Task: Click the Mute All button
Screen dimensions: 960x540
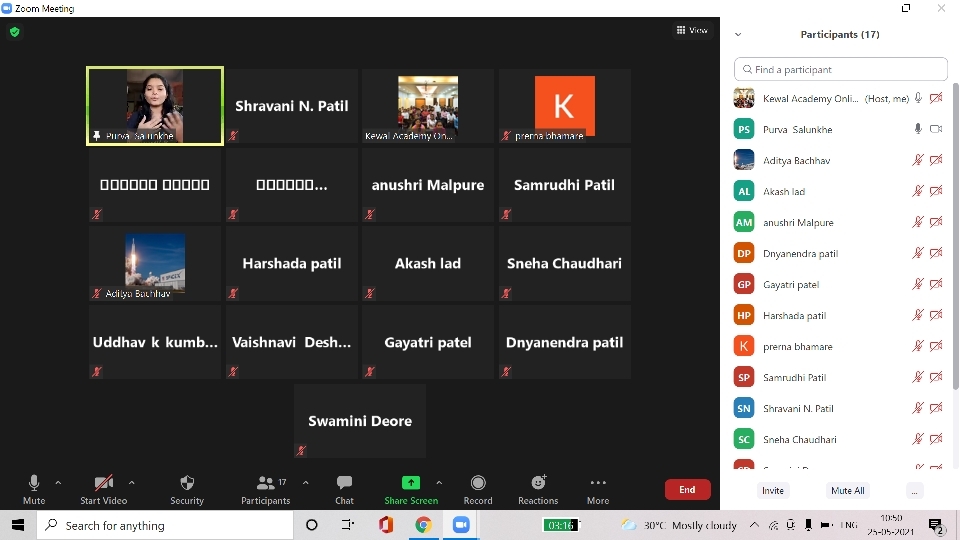Action: tap(847, 491)
